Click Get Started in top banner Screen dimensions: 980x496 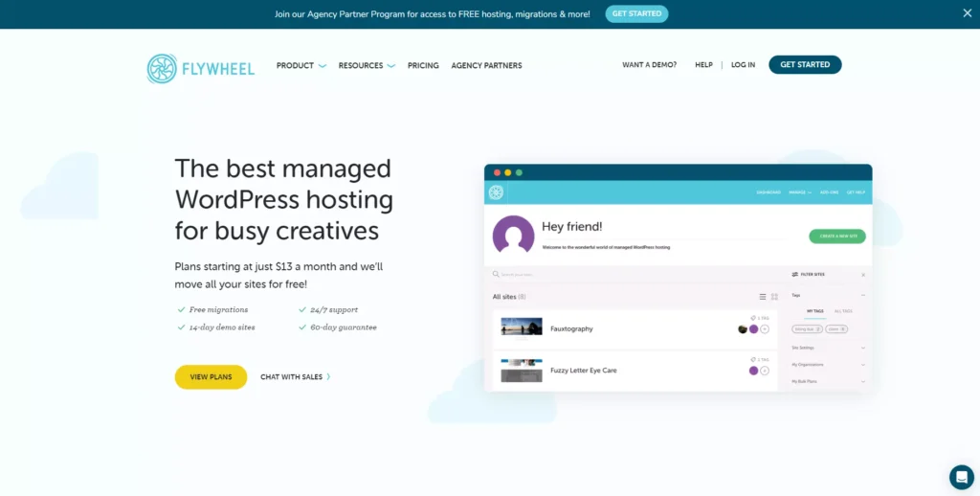click(636, 13)
